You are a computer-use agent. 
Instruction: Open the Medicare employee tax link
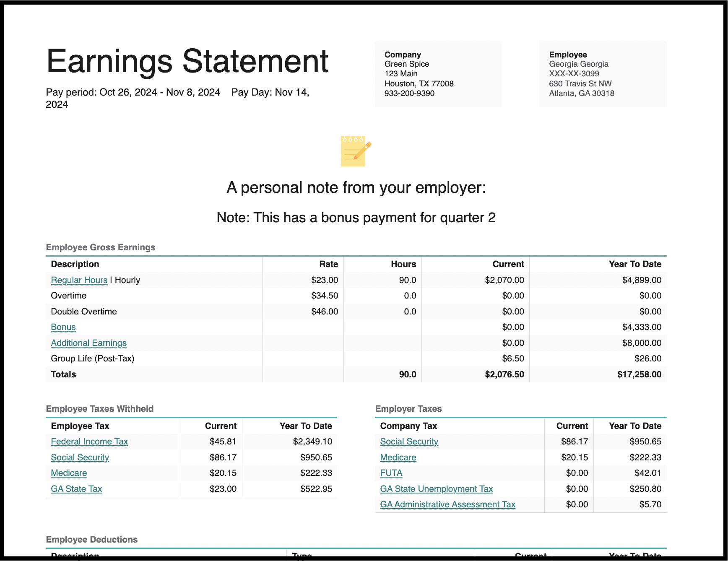(x=68, y=473)
